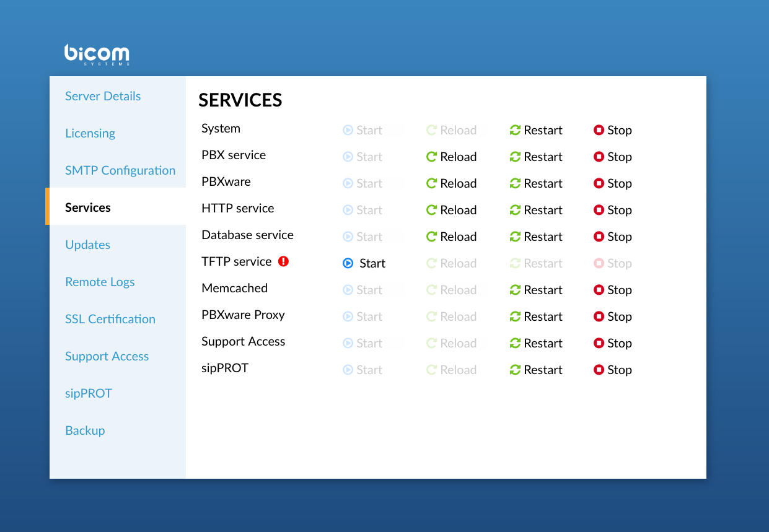Stop the HTTP service
Viewport: 769px width, 532px height.
pos(612,210)
